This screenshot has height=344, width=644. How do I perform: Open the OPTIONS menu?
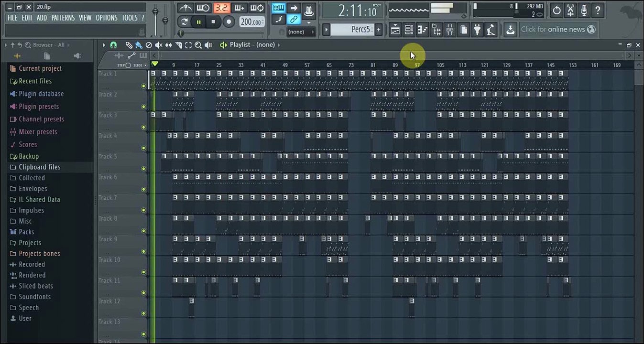[x=107, y=18]
